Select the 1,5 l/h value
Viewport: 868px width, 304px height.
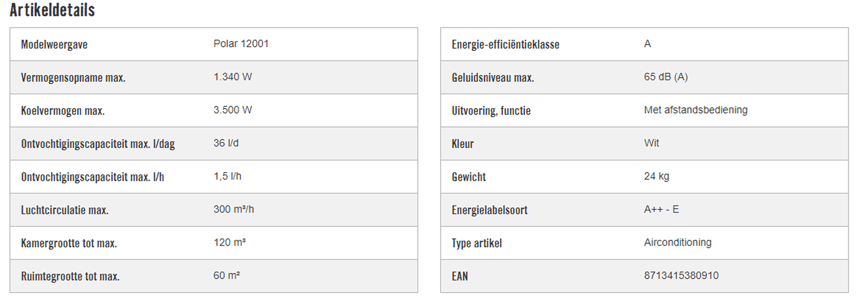click(x=227, y=176)
